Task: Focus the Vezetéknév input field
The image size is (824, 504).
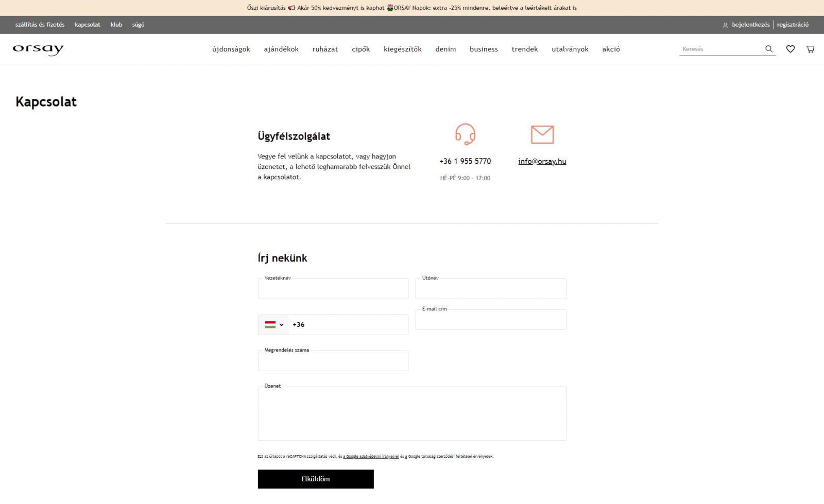Action: [x=333, y=289]
